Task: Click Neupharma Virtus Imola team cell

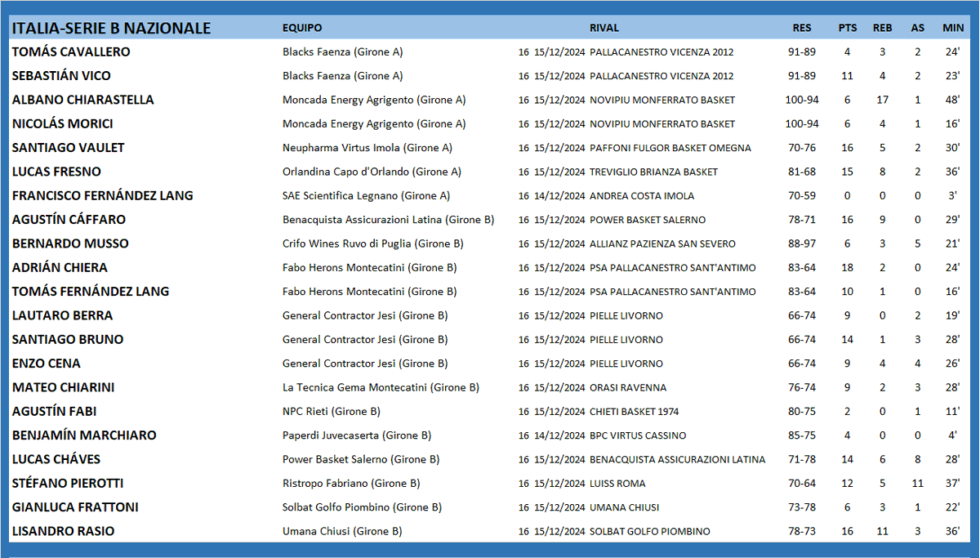Action: click(367, 148)
